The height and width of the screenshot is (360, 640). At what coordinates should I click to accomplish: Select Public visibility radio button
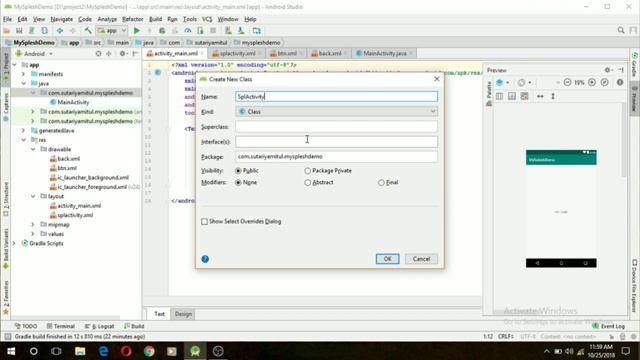point(238,171)
